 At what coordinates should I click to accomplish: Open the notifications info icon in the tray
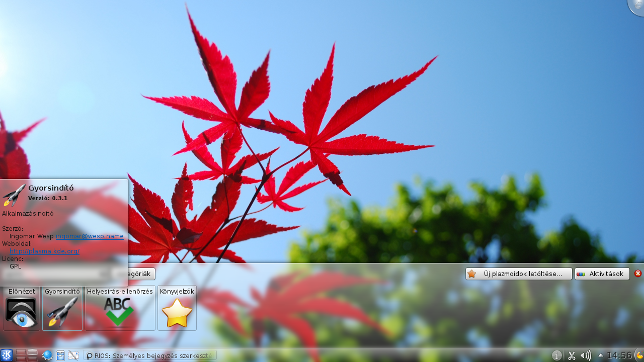pos(557,355)
